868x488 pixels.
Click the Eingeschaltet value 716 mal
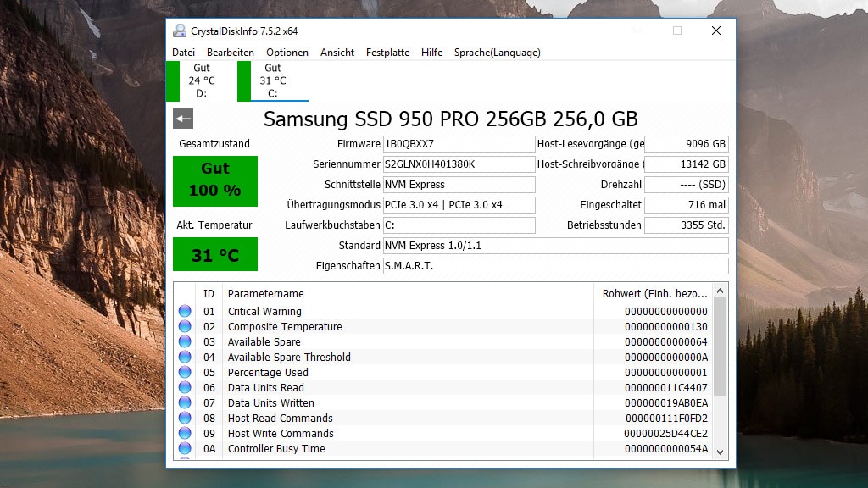(687, 205)
